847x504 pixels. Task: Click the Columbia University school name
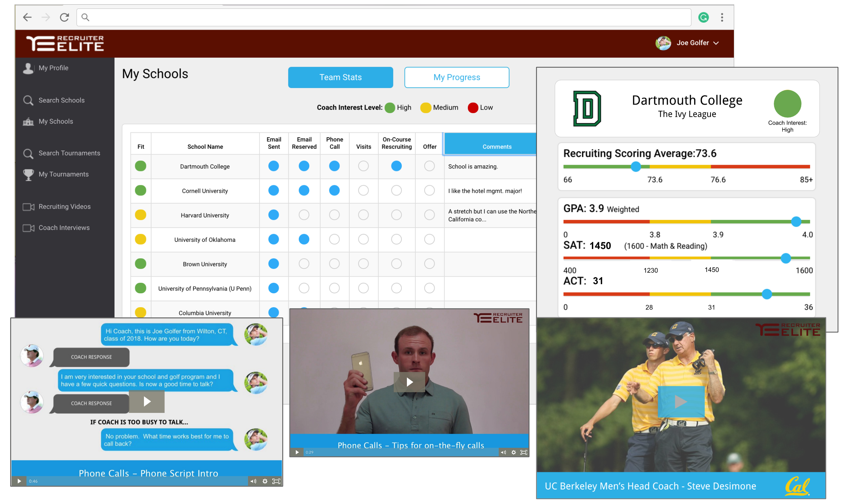[205, 313]
